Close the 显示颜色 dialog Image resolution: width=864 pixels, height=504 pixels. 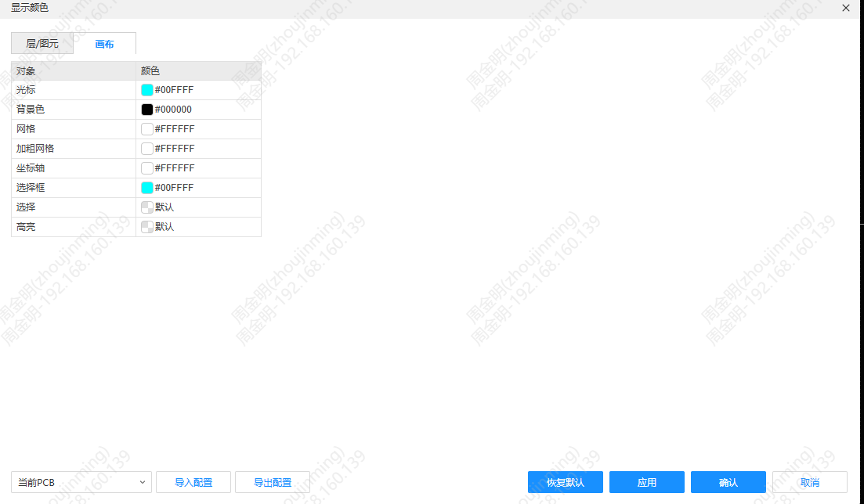click(846, 8)
